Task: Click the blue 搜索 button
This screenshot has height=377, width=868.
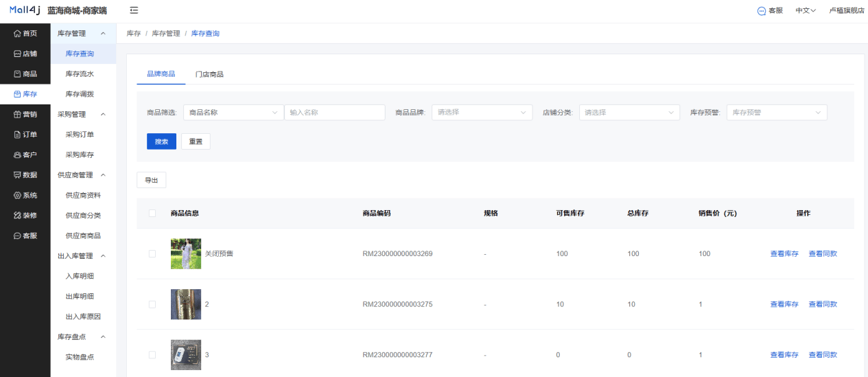Action: tap(161, 141)
